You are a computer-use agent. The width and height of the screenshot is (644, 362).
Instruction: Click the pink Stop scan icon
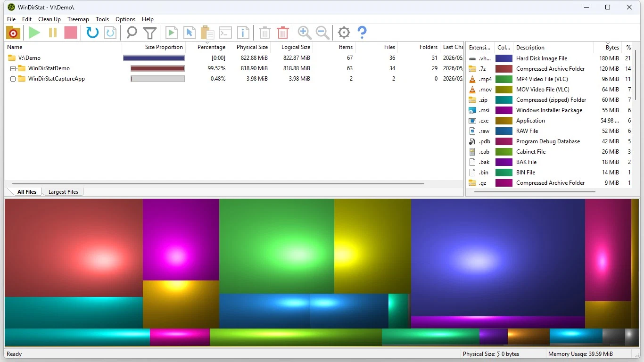click(x=71, y=33)
